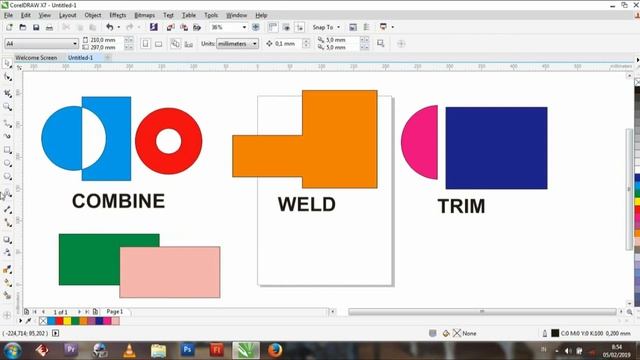Open Photoshop from the taskbar
The height and width of the screenshot is (360, 640).
point(187,350)
